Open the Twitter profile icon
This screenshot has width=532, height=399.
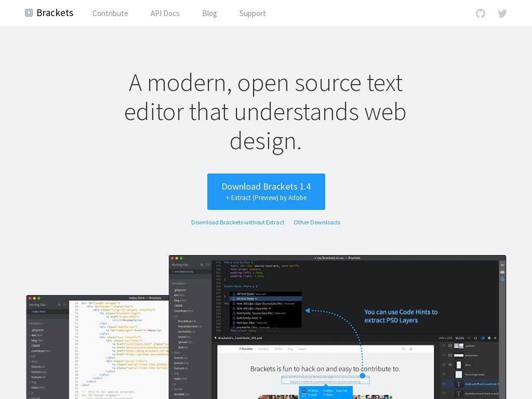pos(502,14)
